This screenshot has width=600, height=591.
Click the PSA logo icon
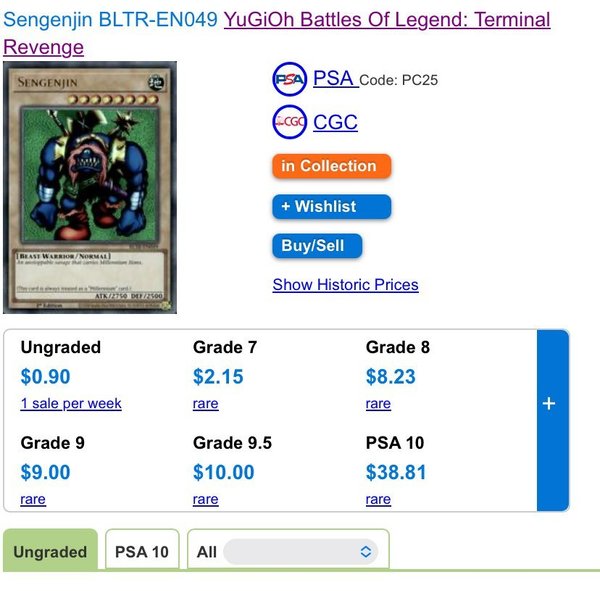coord(289,79)
